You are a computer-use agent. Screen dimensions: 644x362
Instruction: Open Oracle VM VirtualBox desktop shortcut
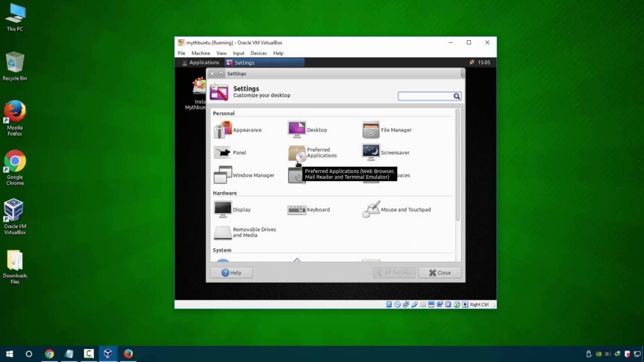(15, 217)
